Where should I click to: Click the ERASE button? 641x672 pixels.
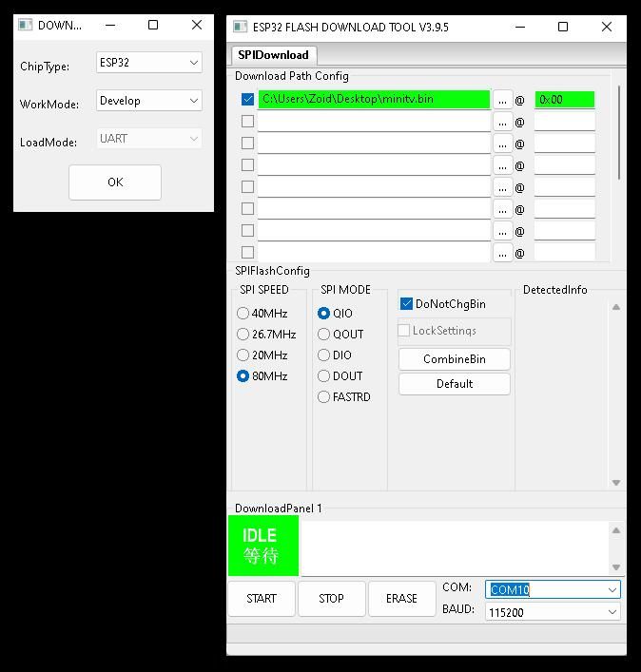click(x=401, y=598)
